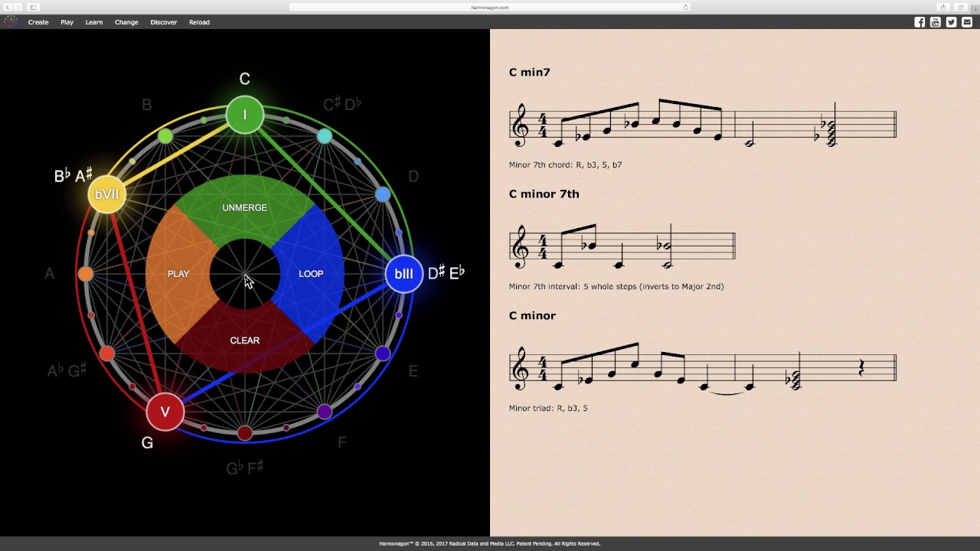This screenshot has height=551, width=980.
Task: Click the dark blue E note node
Action: pos(383,354)
